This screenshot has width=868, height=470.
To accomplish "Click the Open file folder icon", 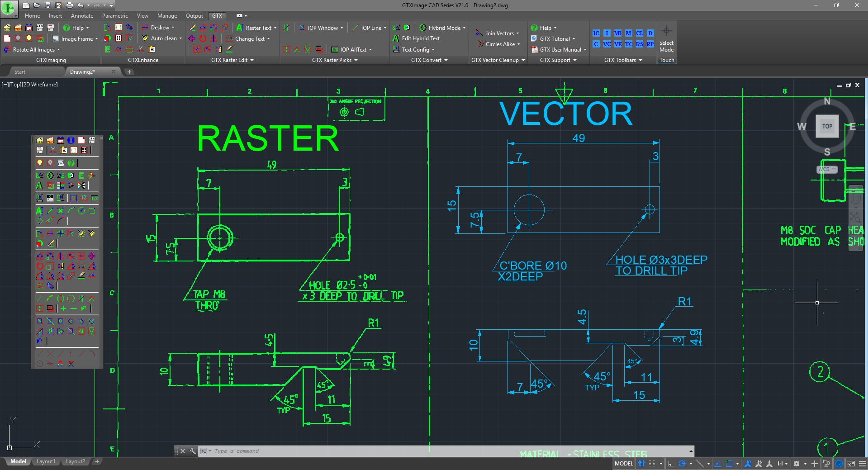I will coord(37,5).
